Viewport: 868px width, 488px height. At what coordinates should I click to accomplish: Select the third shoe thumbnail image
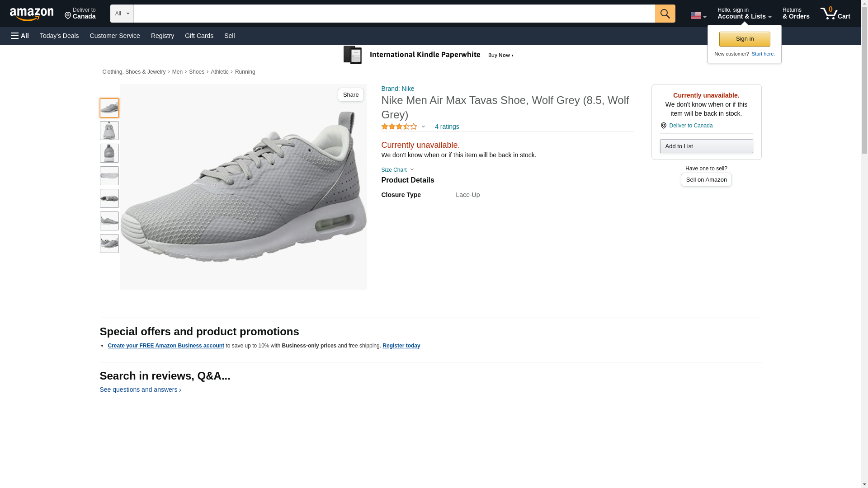[x=109, y=153]
